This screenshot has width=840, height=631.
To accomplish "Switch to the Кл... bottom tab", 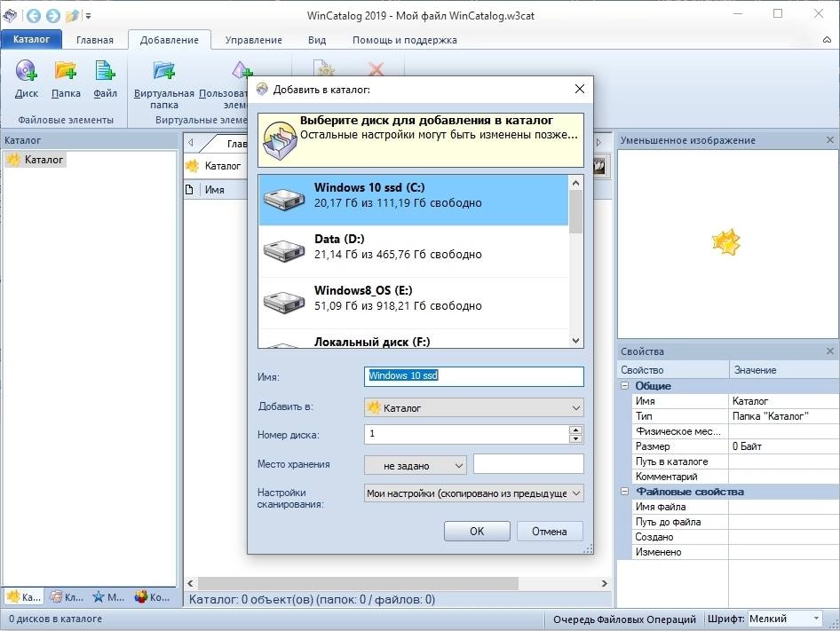I will [67, 596].
